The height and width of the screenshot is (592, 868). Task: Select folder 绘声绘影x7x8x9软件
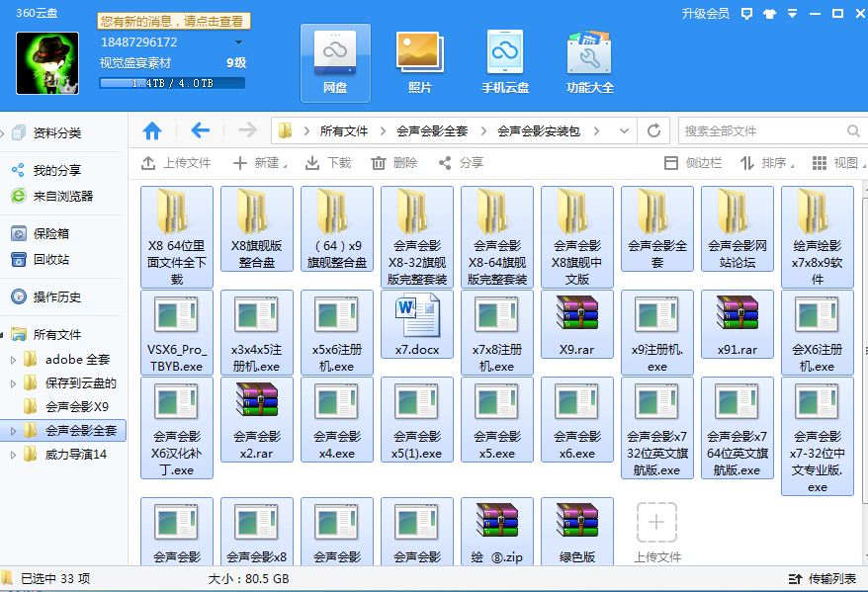coord(818,237)
